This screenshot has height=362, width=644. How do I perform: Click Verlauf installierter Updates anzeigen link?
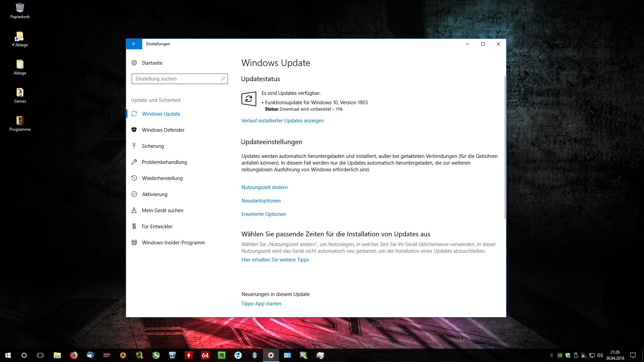tap(282, 121)
